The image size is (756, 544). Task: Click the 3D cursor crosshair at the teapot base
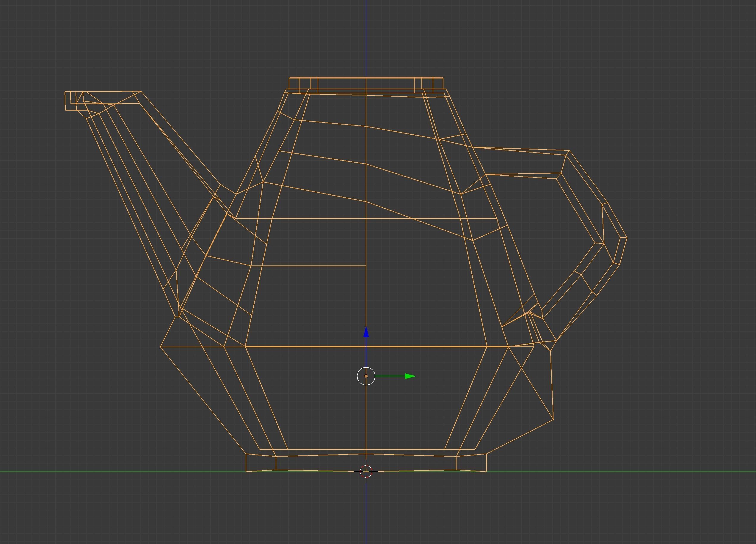pos(366,471)
